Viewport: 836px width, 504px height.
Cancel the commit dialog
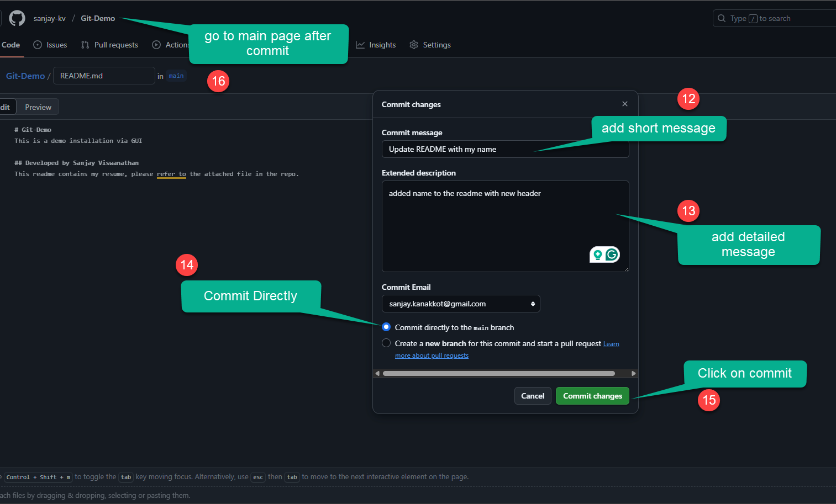pyautogui.click(x=532, y=396)
